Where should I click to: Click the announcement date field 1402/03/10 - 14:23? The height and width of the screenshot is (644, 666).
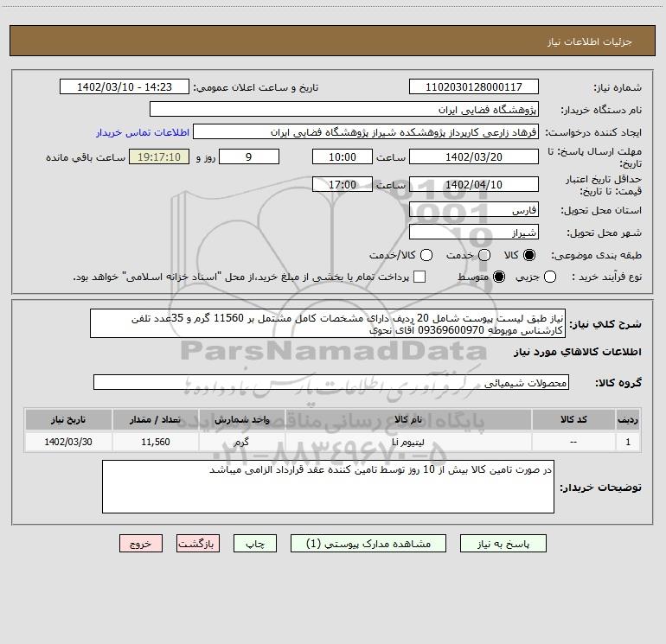(124, 86)
